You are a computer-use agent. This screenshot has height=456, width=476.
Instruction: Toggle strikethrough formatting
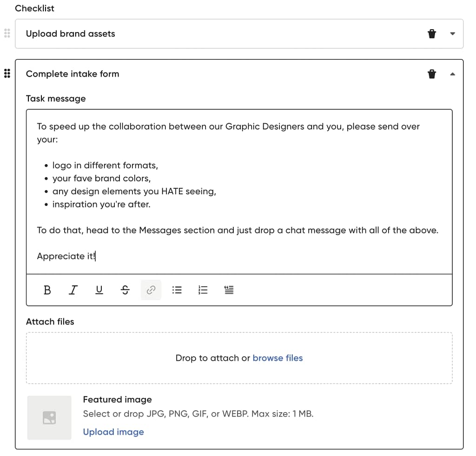coord(125,290)
